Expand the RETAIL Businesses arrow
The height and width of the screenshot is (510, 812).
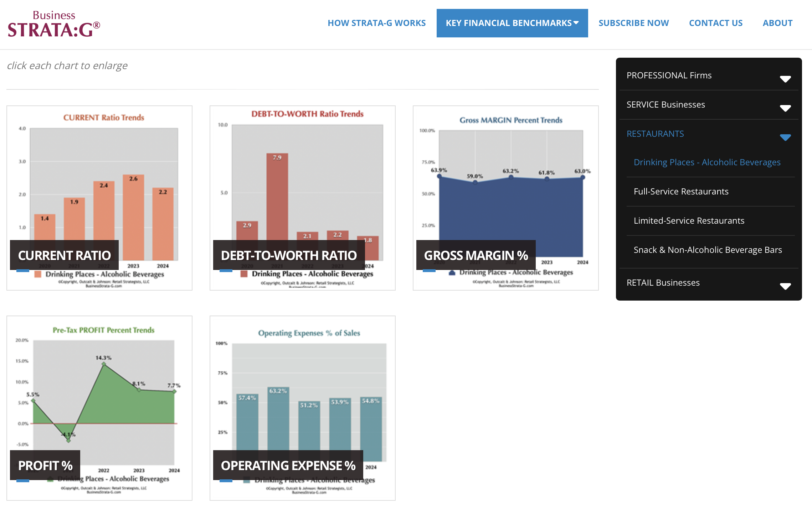785,286
